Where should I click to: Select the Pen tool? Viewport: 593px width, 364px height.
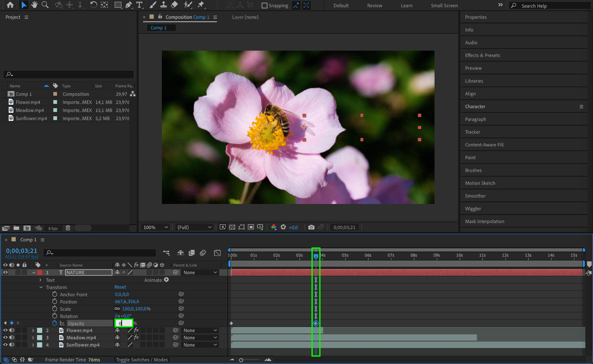[129, 5]
